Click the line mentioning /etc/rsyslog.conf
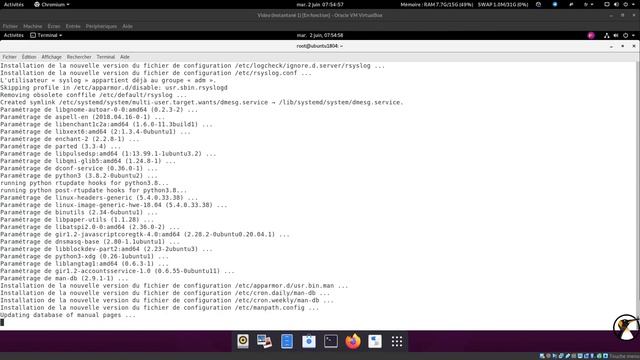Screen dimensions: 640x360 (156, 73)
